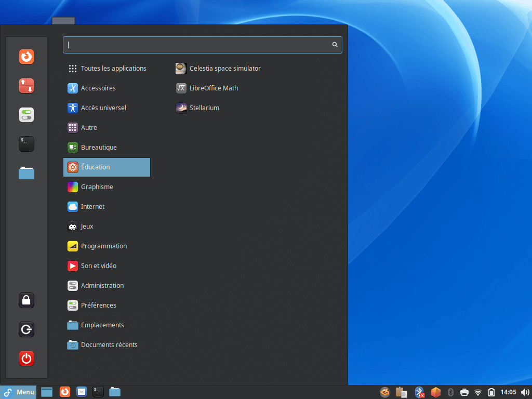Click the battery status tray icon
The width and height of the screenshot is (532, 399).
coord(491,392)
